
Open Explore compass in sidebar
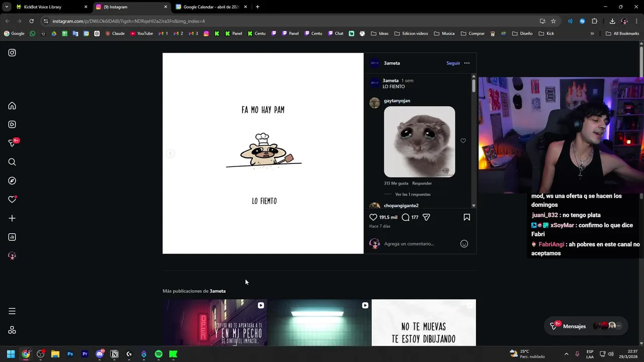tap(12, 180)
